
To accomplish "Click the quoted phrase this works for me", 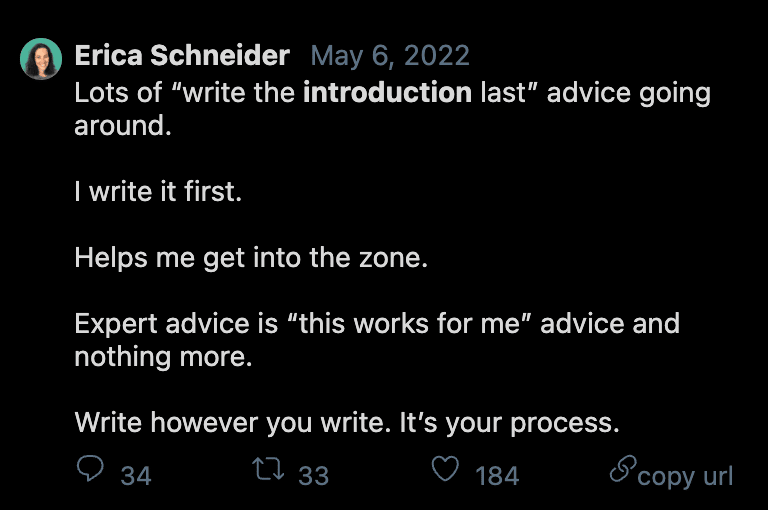I will (x=409, y=324).
